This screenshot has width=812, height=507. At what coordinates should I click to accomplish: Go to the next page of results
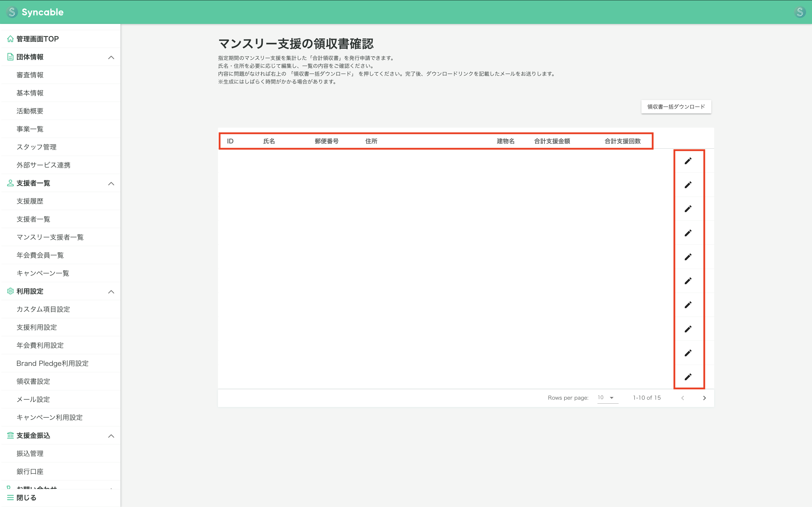point(704,398)
